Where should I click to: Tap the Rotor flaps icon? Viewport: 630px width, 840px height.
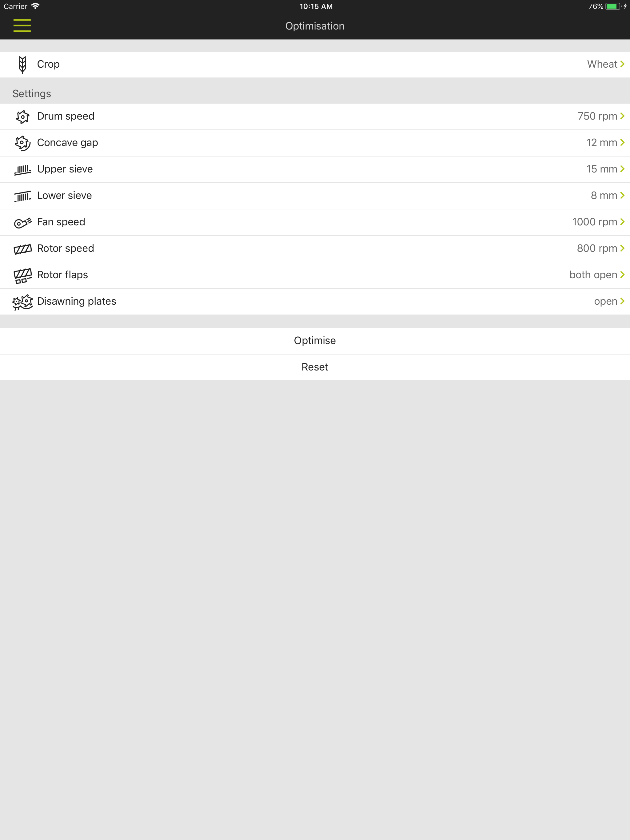tap(22, 276)
